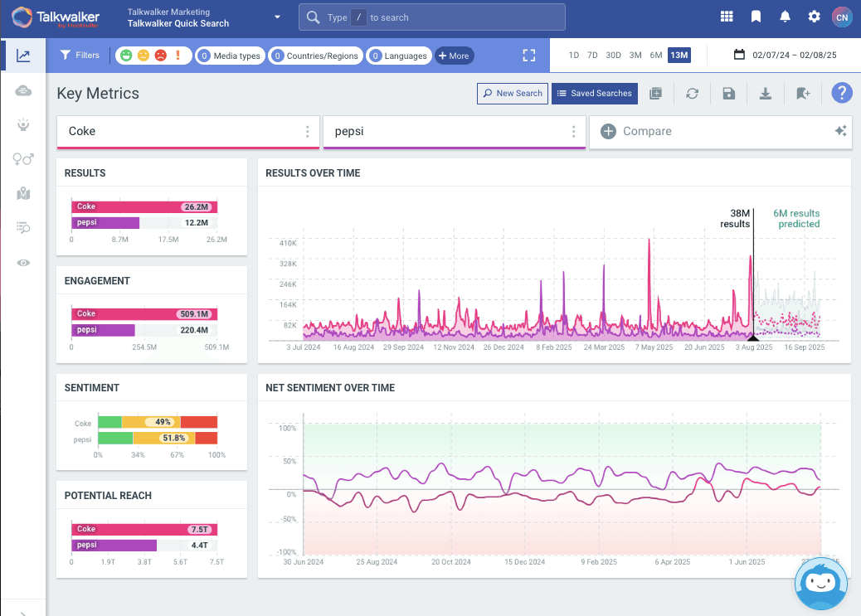Open the demographics gender icon in sidebar
Screen dimensions: 861x616
(x=23, y=159)
